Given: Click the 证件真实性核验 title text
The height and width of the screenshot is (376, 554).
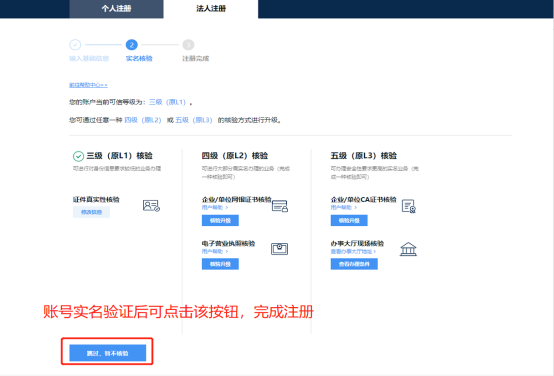Looking at the screenshot, I should [96, 200].
